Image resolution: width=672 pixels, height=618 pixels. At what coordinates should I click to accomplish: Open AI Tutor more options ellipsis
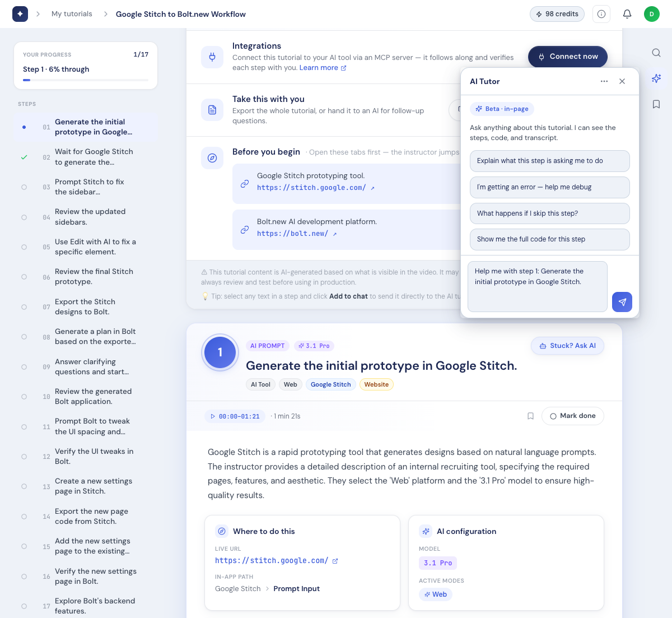pos(604,81)
